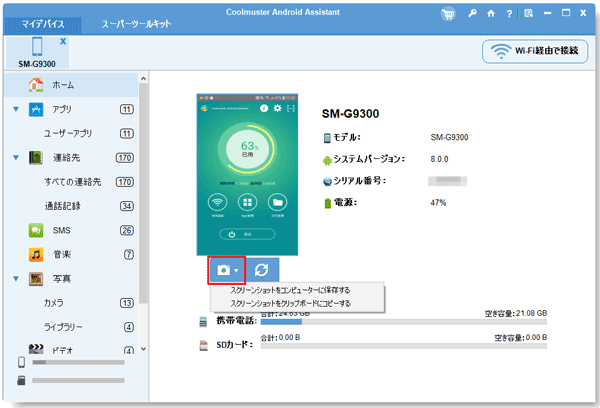Click the SDカード storage usage bar

click(404, 346)
